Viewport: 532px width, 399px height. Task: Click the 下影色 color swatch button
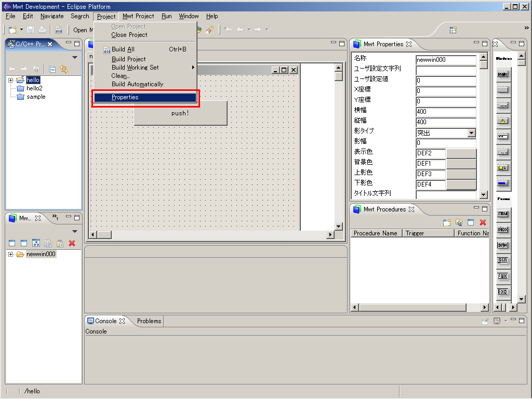coord(461,184)
